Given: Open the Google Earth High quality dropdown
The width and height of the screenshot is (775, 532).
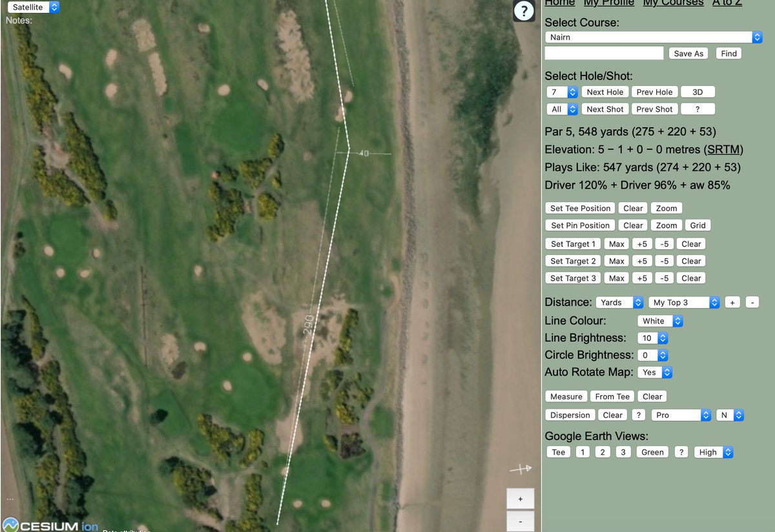Looking at the screenshot, I should coord(714,453).
